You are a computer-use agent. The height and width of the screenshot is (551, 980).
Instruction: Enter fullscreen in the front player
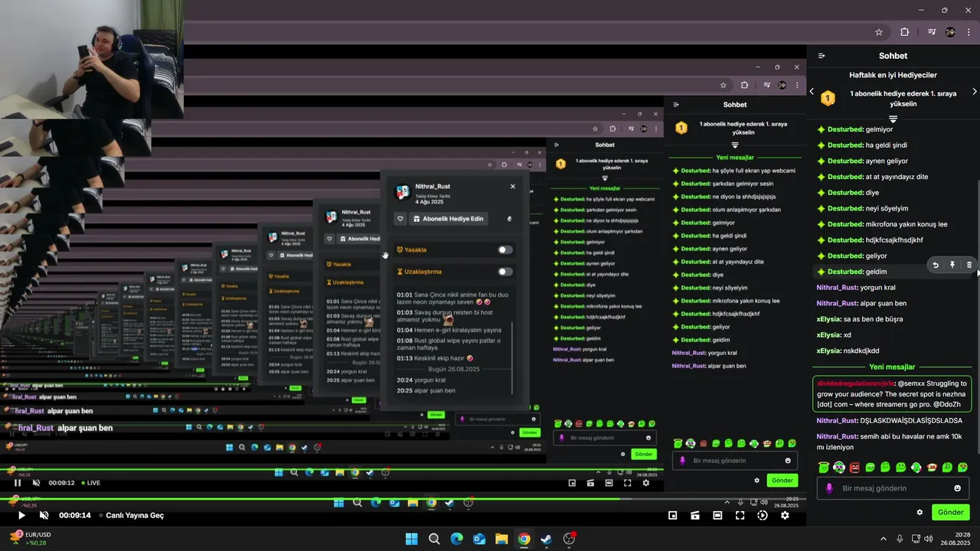740,516
